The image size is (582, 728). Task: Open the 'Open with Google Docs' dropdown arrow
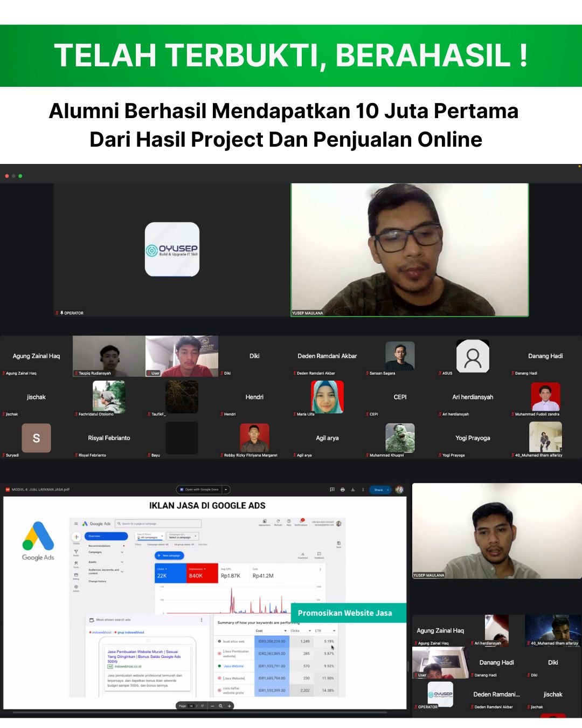(226, 490)
